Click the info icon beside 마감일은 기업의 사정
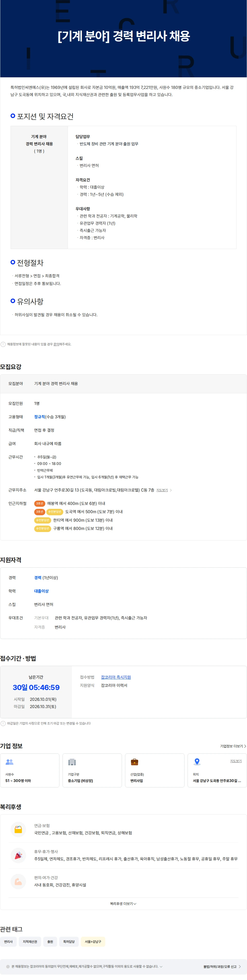 tap(3, 724)
